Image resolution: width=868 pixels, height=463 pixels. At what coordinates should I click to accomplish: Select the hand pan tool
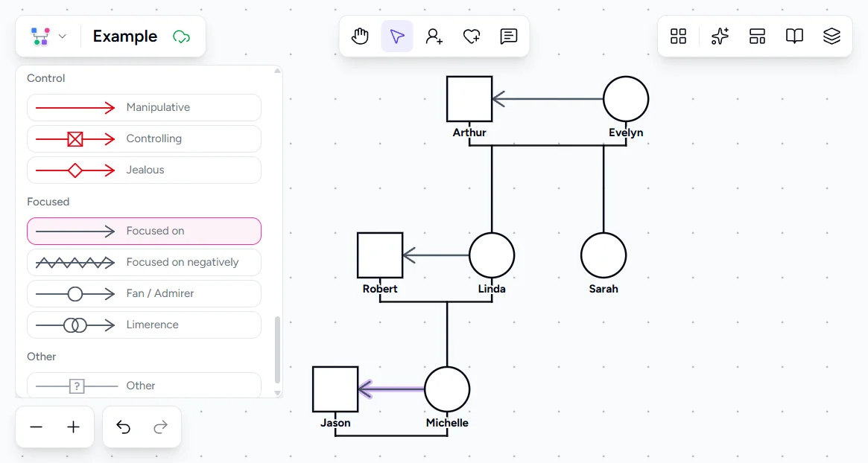(360, 36)
